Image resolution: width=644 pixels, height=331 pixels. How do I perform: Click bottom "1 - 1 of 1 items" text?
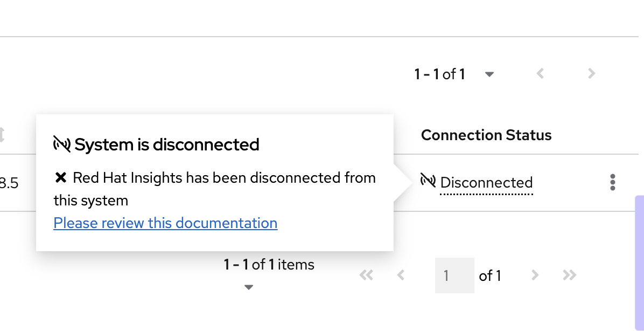269,264
